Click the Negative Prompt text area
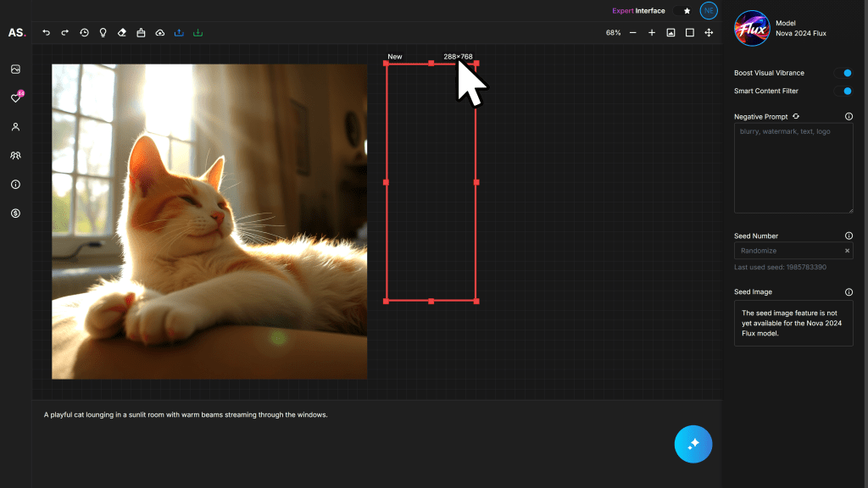Viewport: 868px width, 488px height. click(x=793, y=168)
